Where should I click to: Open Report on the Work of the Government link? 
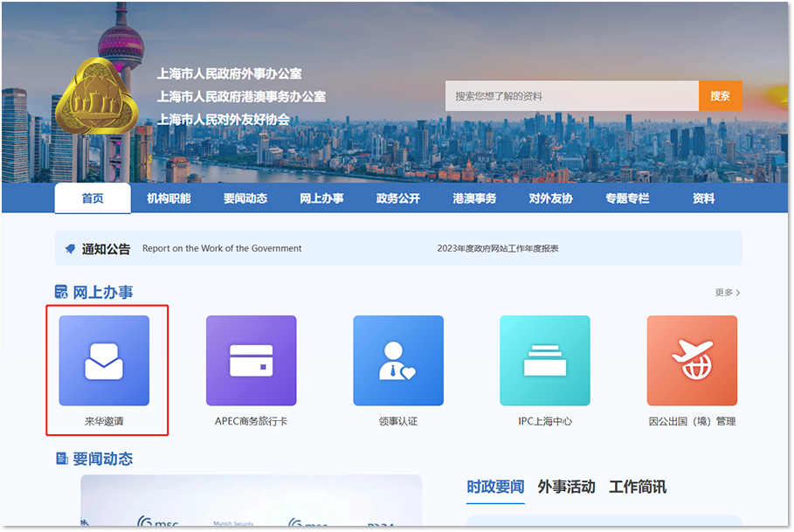tap(222, 248)
